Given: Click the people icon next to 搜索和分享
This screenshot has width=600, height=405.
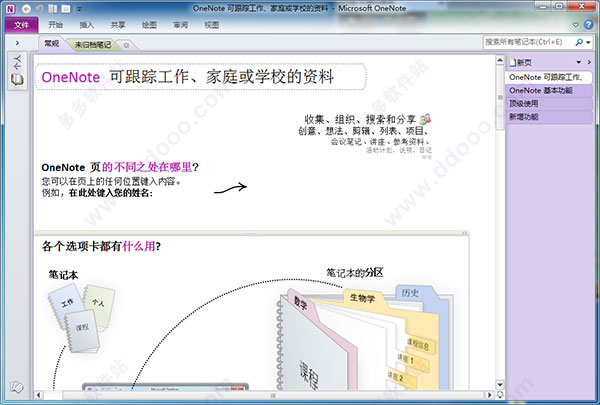Looking at the screenshot, I should pyautogui.click(x=425, y=119).
